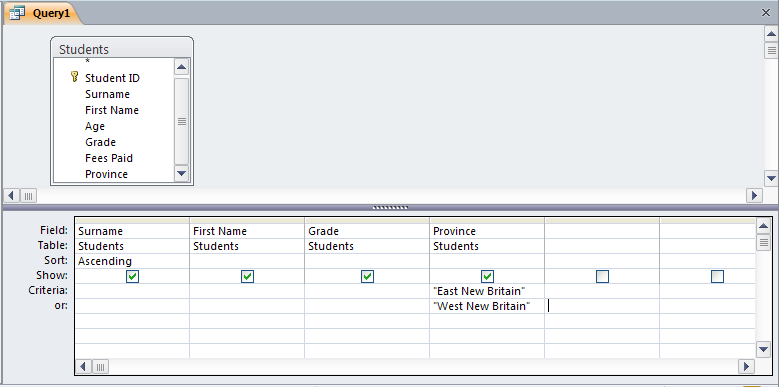
Task: Close the Query1 document with X
Action: coord(766,13)
